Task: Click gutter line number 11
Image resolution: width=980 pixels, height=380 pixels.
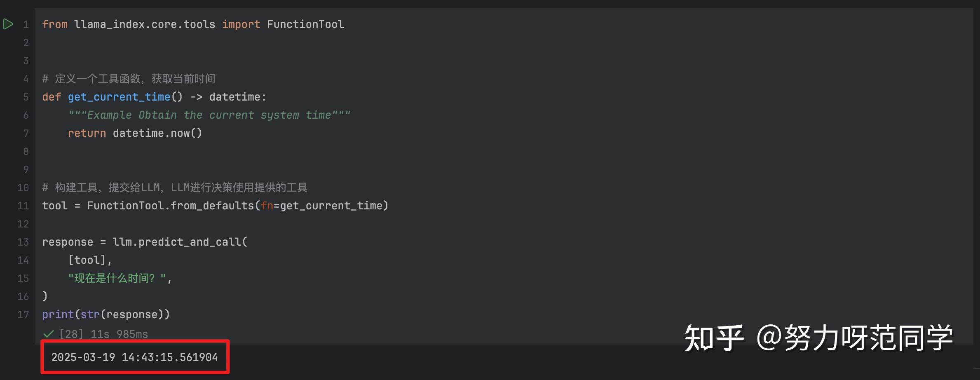Action: pyautogui.click(x=23, y=206)
